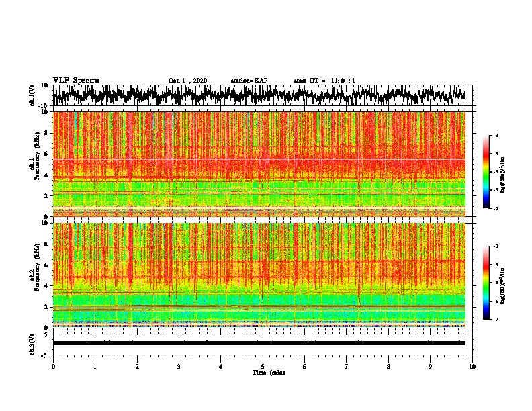
Task: Click the "VLF Spectra" title text
Action: coord(76,81)
